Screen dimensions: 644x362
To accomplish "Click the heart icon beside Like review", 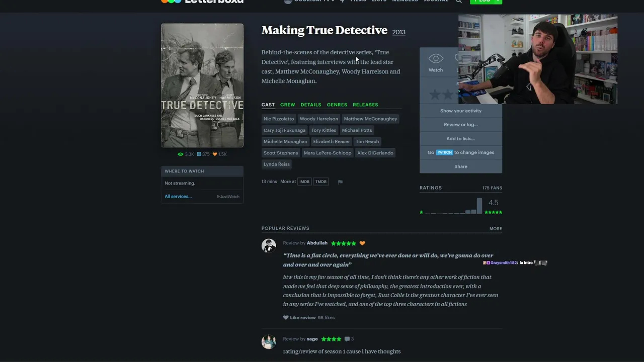I will pyautogui.click(x=286, y=318).
